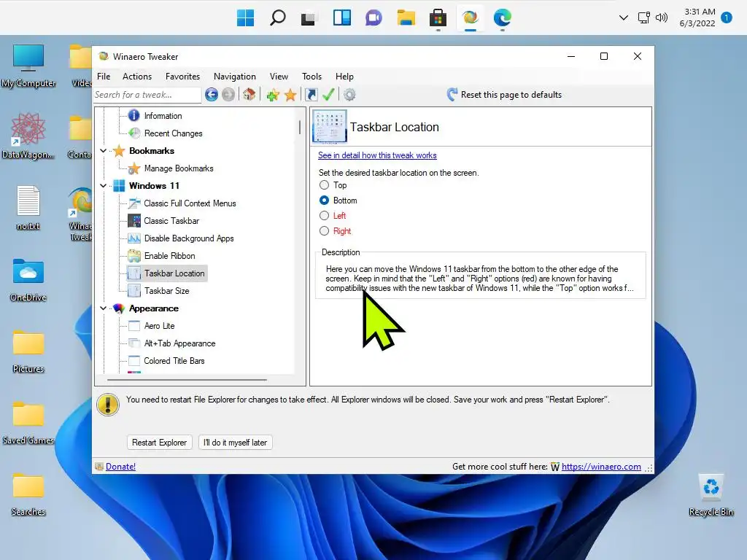Click the Donate! link
The width and height of the screenshot is (747, 560).
[120, 467]
